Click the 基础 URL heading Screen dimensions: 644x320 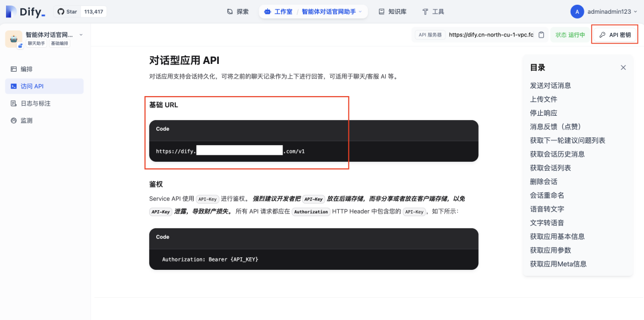pyautogui.click(x=163, y=105)
